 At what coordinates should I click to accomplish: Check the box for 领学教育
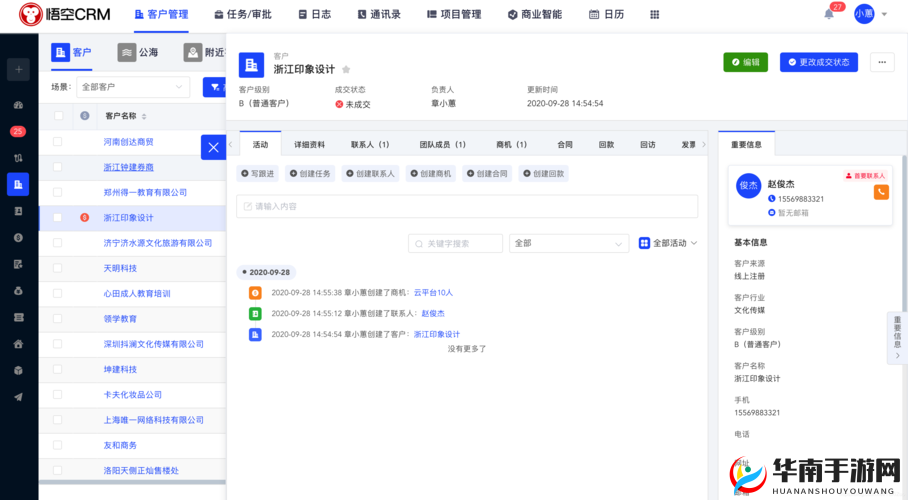57,318
